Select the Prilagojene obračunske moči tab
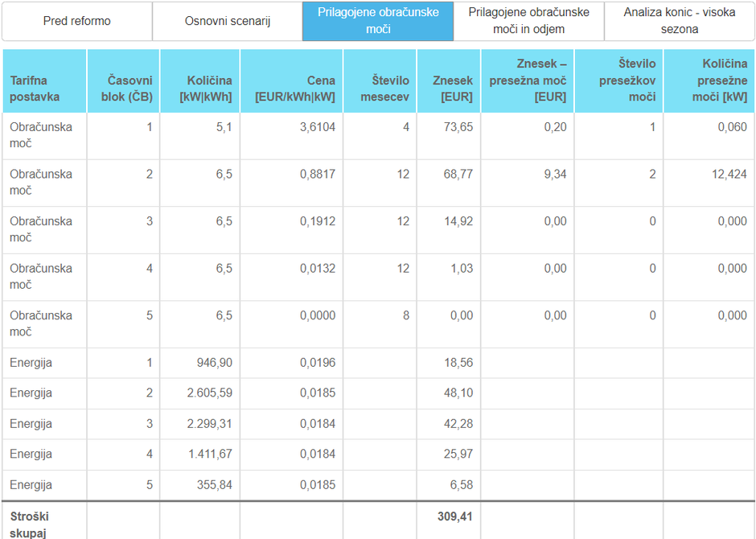The image size is (756, 539). click(378, 21)
